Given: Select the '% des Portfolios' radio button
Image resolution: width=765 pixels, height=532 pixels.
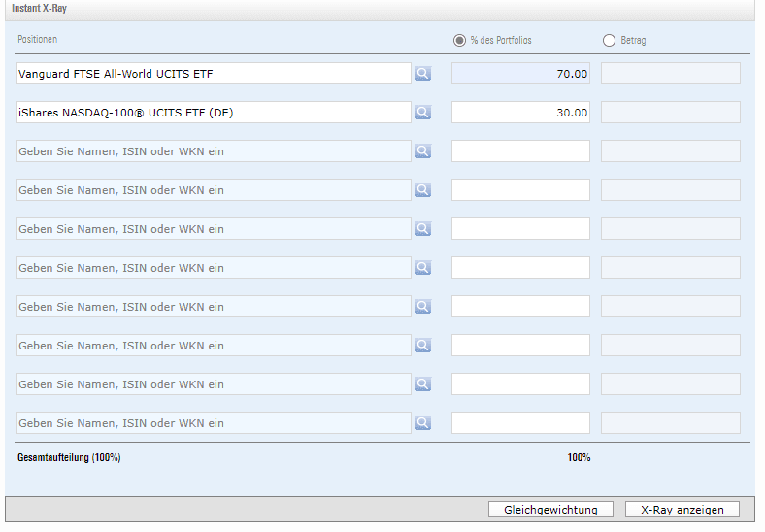Looking at the screenshot, I should (459, 40).
